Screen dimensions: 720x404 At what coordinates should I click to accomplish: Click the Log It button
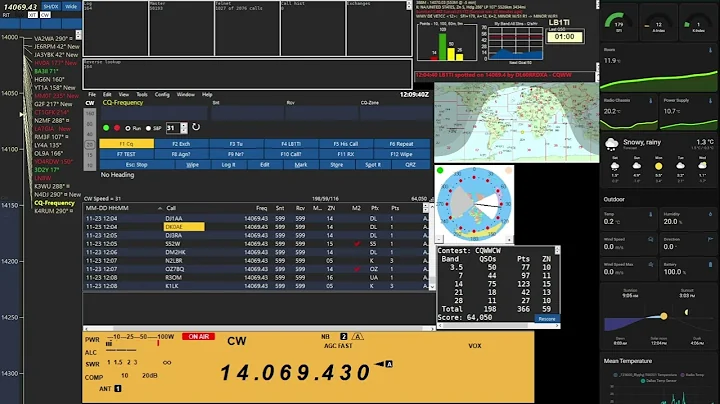228,165
